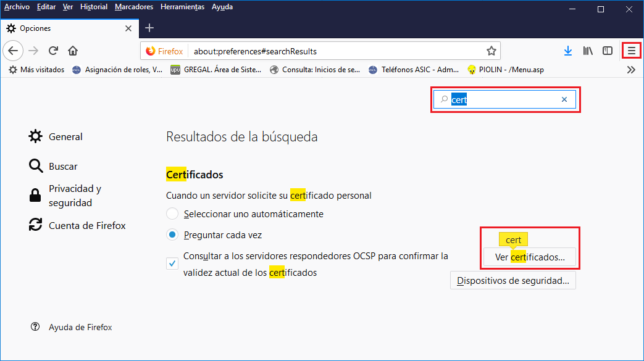The image size is (644, 361).
Task: Click the reload page icon
Action: tap(54, 51)
